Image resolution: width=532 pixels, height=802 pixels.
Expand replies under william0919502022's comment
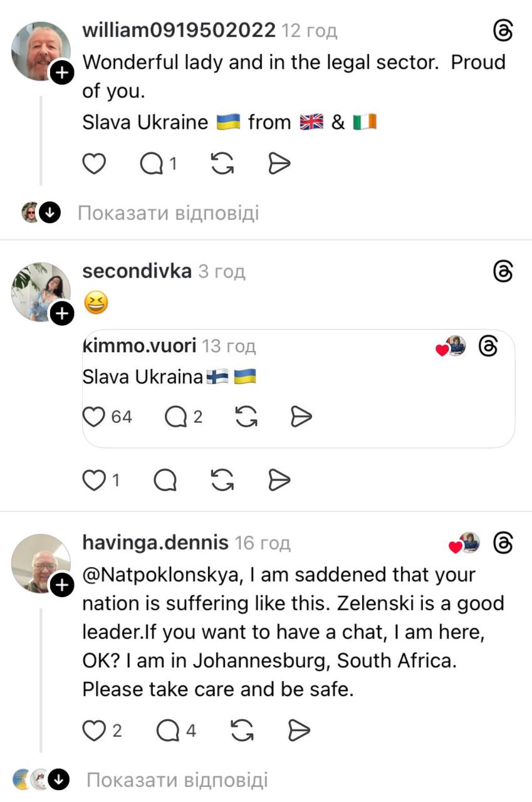168,213
